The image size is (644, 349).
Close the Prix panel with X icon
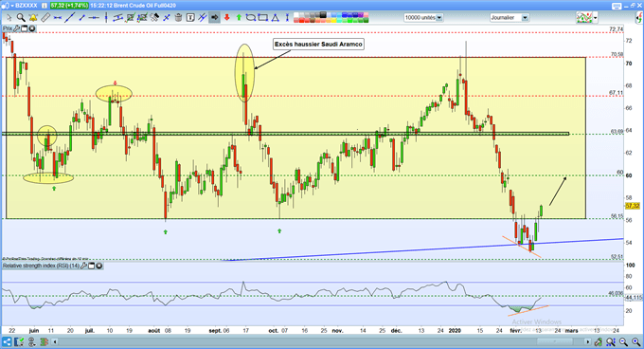[x=31, y=28]
